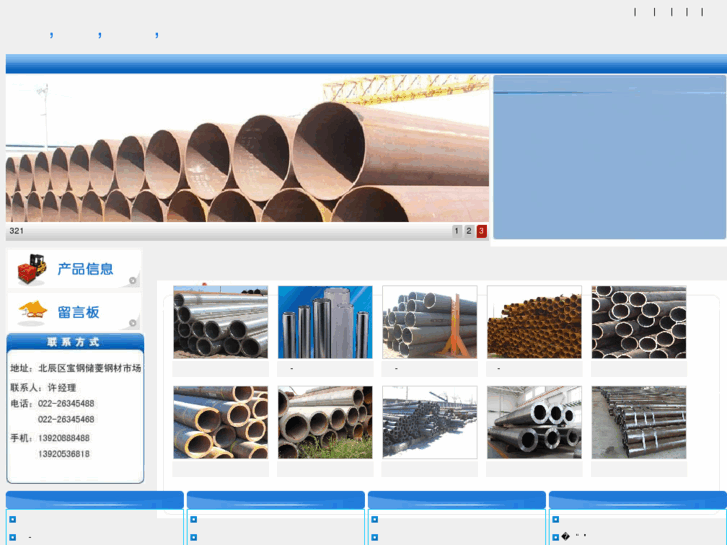Click phone number 022-26345488
Screen dimensions: 727x545
(x=66, y=404)
